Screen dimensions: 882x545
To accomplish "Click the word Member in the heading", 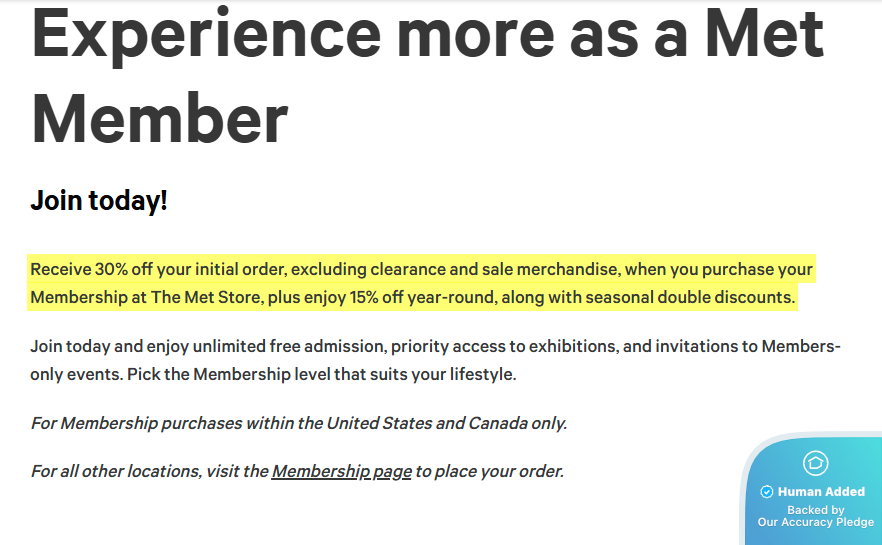I will pos(160,118).
